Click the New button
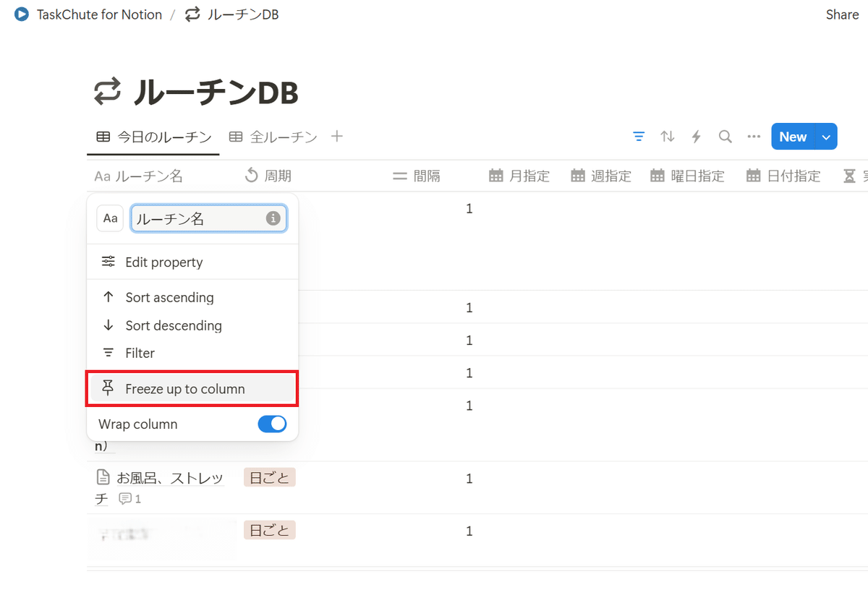868x608 pixels. (792, 136)
